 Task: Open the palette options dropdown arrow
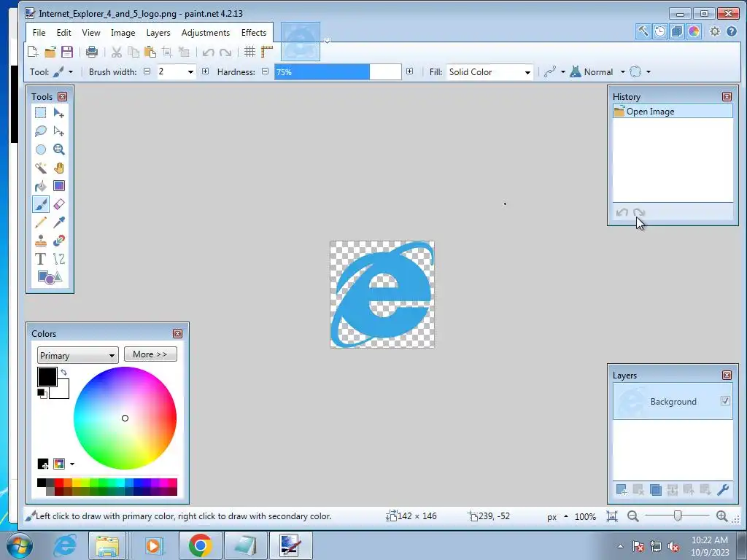coord(72,464)
